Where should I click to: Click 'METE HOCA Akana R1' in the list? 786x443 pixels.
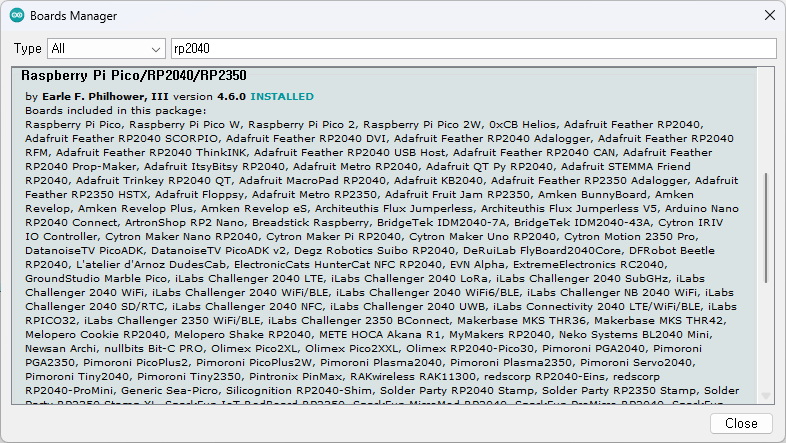[380, 334]
